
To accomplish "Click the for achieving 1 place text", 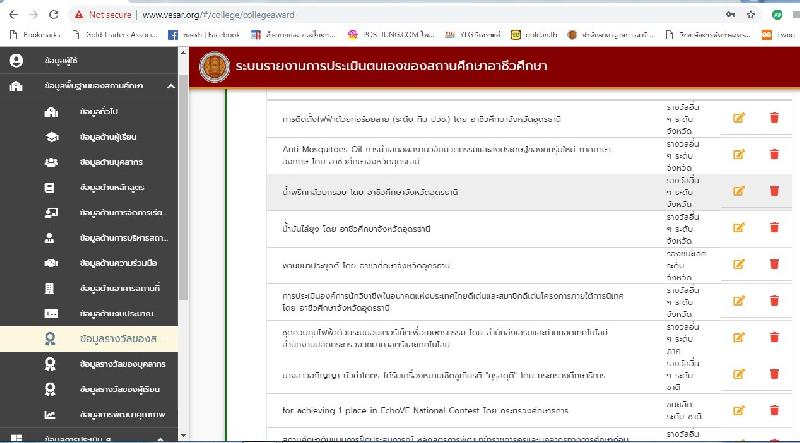I will coord(425,410).
